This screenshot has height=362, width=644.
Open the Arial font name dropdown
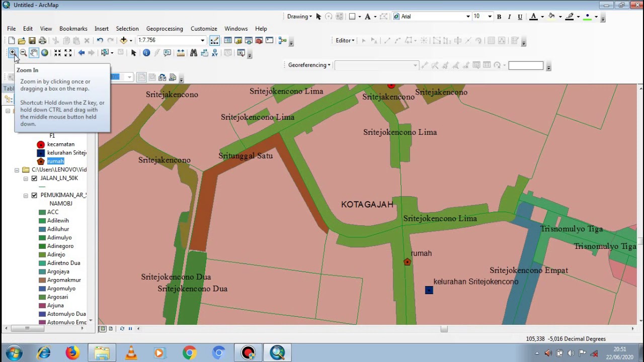coord(468,17)
